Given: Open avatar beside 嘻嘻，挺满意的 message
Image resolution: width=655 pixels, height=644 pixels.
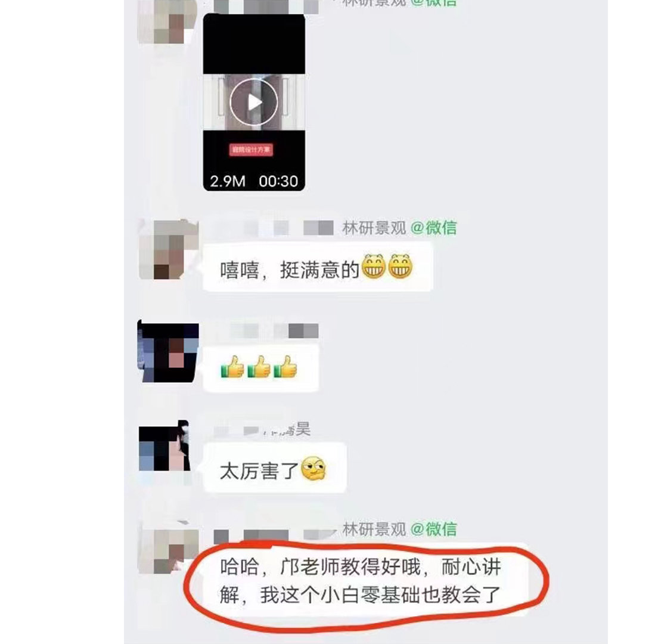Looking at the screenshot, I should click(168, 249).
